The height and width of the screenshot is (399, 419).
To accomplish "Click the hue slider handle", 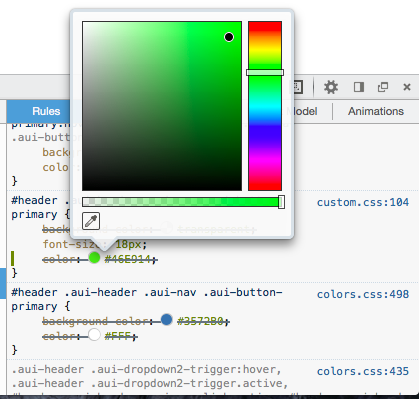I will (265, 73).
